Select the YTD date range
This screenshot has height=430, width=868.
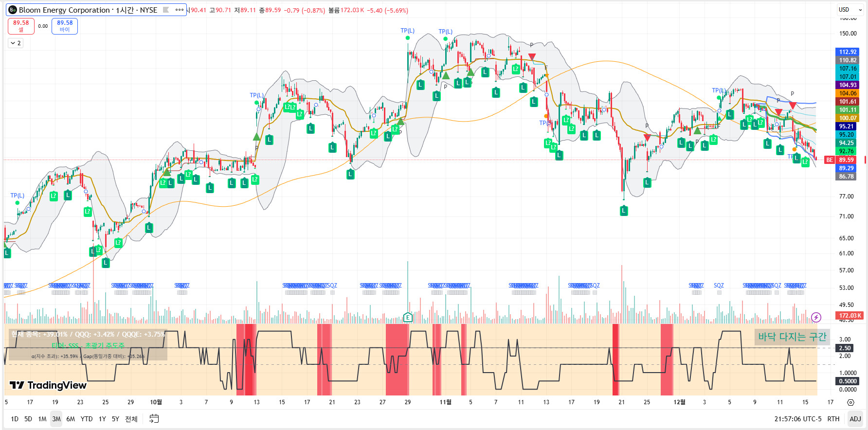[87, 419]
